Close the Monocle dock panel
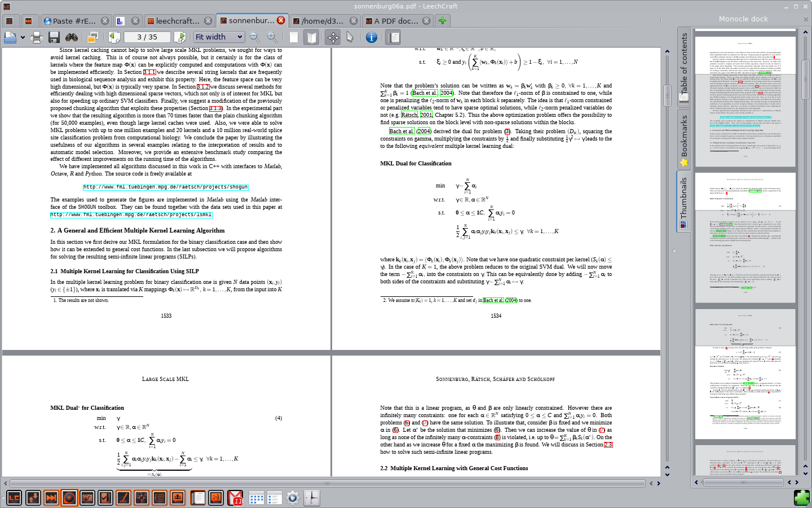Viewport: 812px width, 508px height. 806,19
